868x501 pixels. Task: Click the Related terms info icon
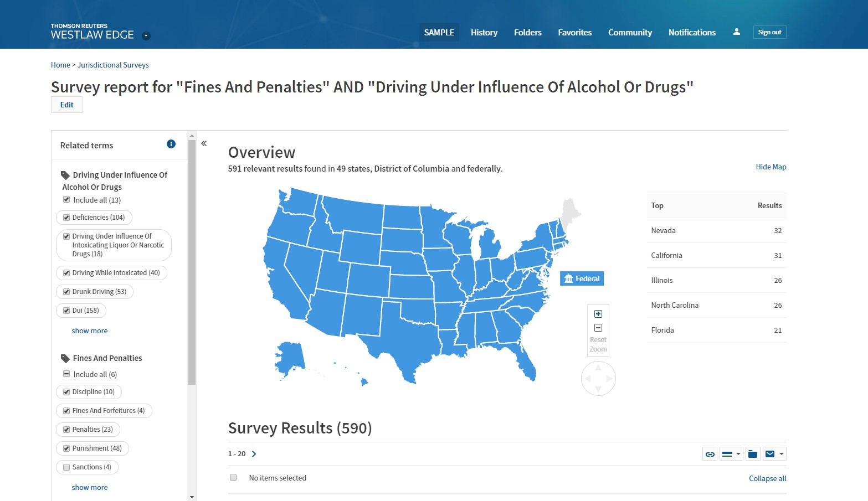pyautogui.click(x=171, y=144)
